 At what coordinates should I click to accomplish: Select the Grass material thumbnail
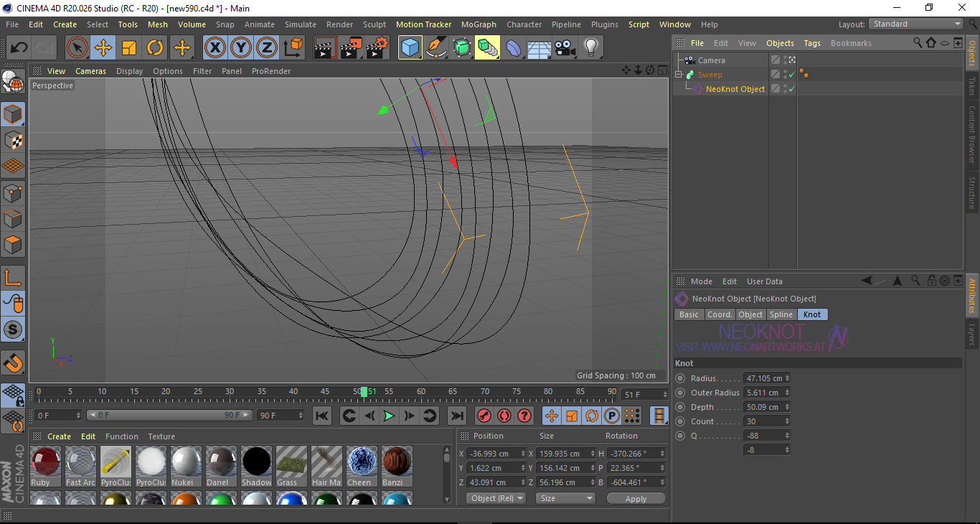click(291, 467)
